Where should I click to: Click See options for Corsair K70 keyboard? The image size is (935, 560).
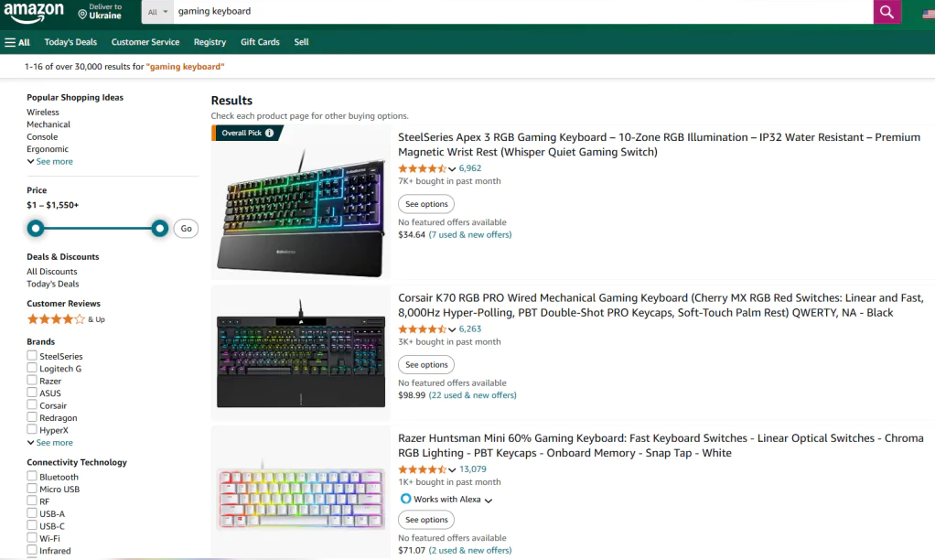[426, 364]
